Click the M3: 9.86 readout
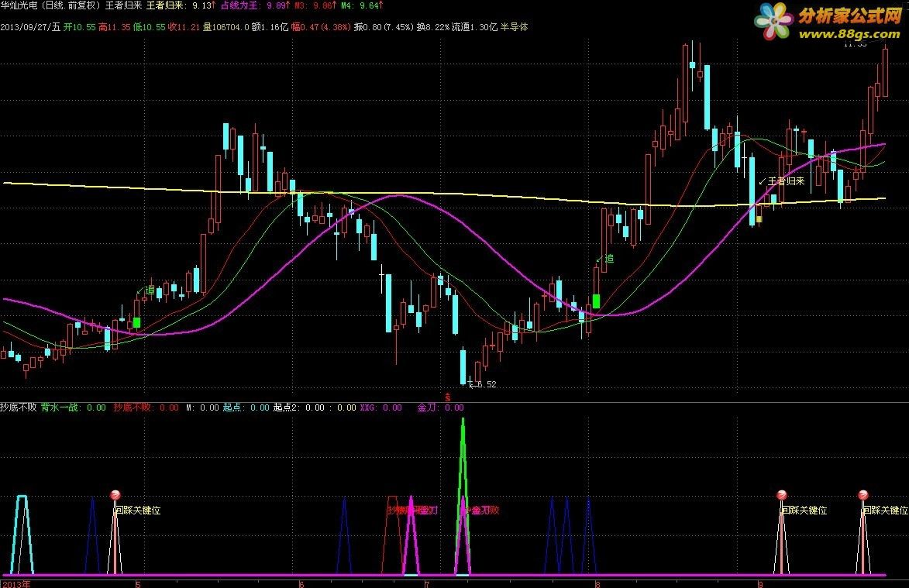The image size is (909, 588). (315, 5)
